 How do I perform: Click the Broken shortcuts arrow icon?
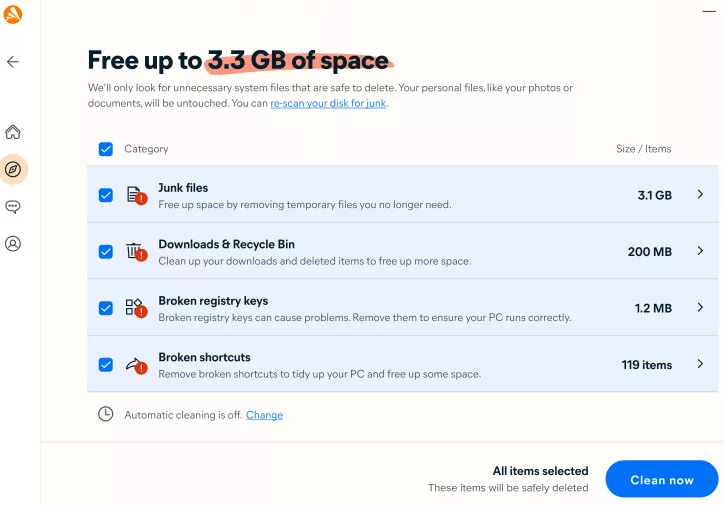(134, 365)
